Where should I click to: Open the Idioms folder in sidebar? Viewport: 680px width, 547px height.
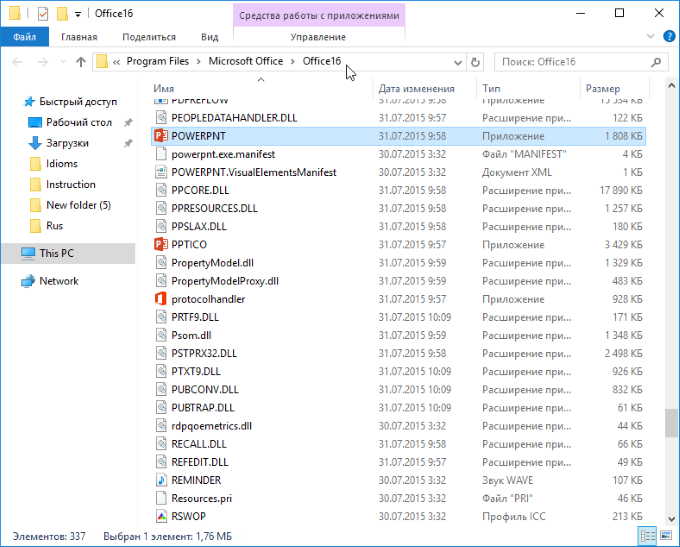tap(62, 164)
